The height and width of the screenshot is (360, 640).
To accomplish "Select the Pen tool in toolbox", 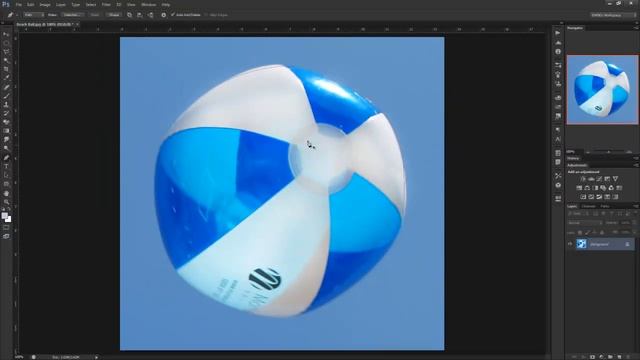I will [6, 158].
